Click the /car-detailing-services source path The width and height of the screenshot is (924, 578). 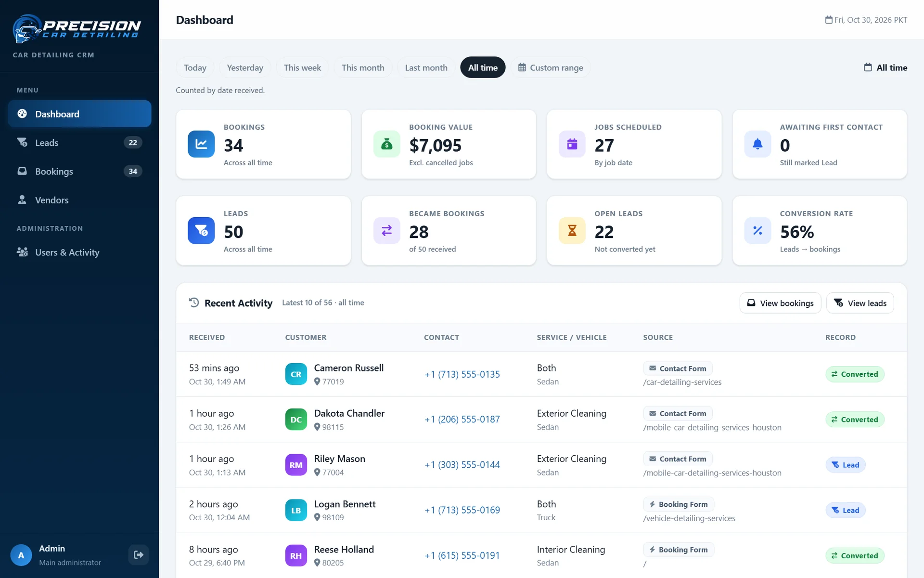click(682, 382)
